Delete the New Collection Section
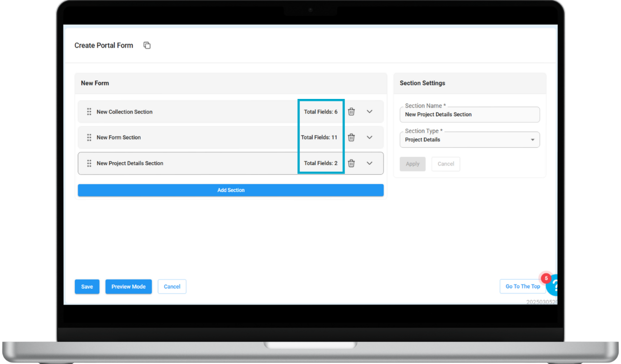 point(351,112)
